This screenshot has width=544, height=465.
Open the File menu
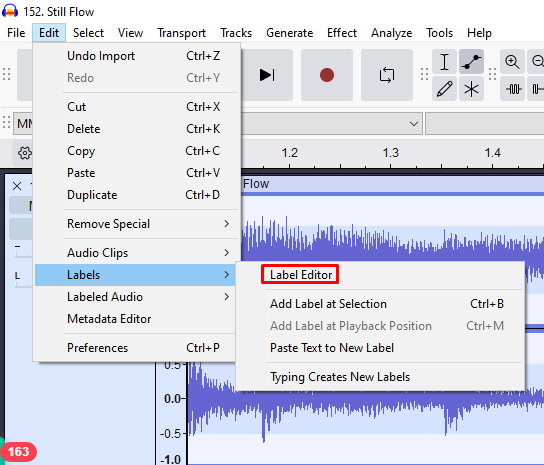[x=16, y=33]
